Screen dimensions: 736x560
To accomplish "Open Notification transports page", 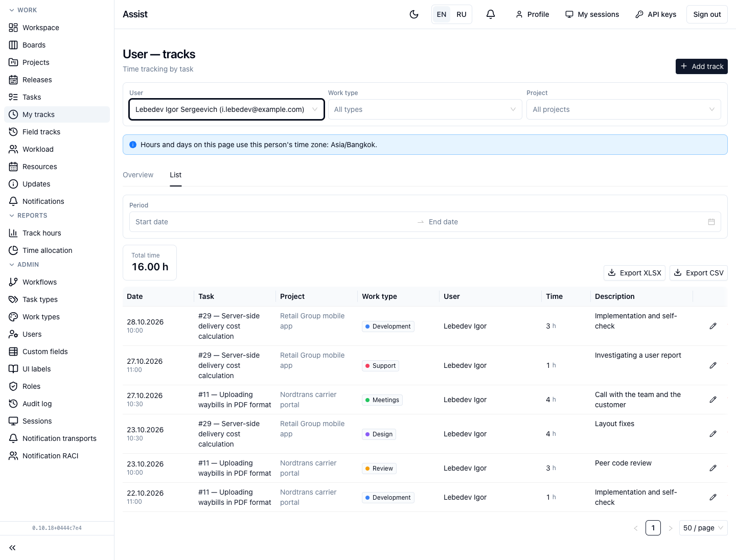I will click(x=57, y=438).
